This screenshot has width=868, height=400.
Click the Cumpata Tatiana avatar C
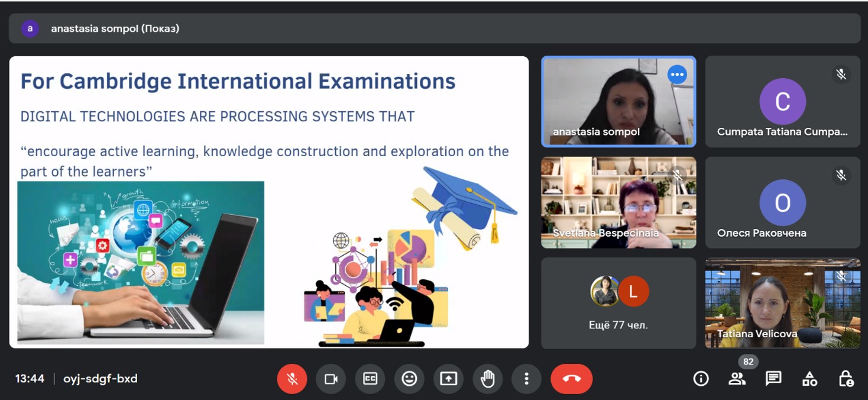[782, 102]
